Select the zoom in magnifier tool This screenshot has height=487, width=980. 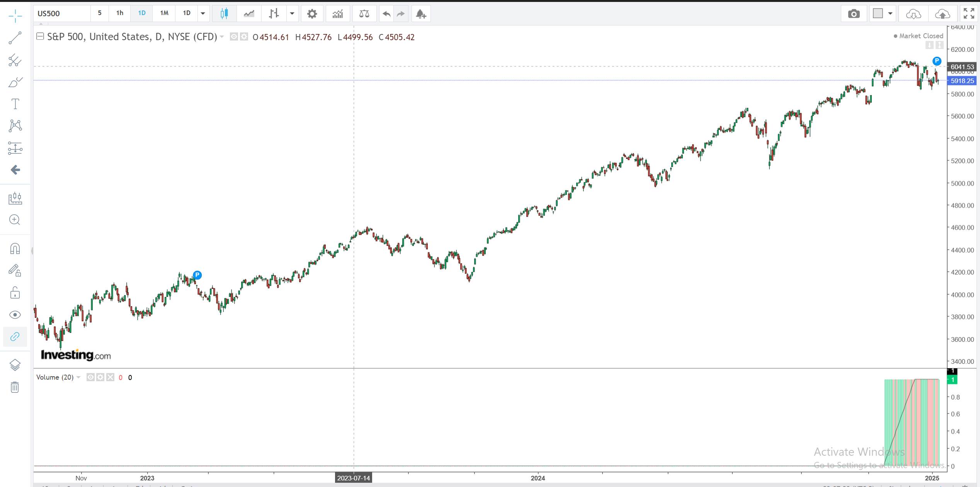[x=15, y=220]
